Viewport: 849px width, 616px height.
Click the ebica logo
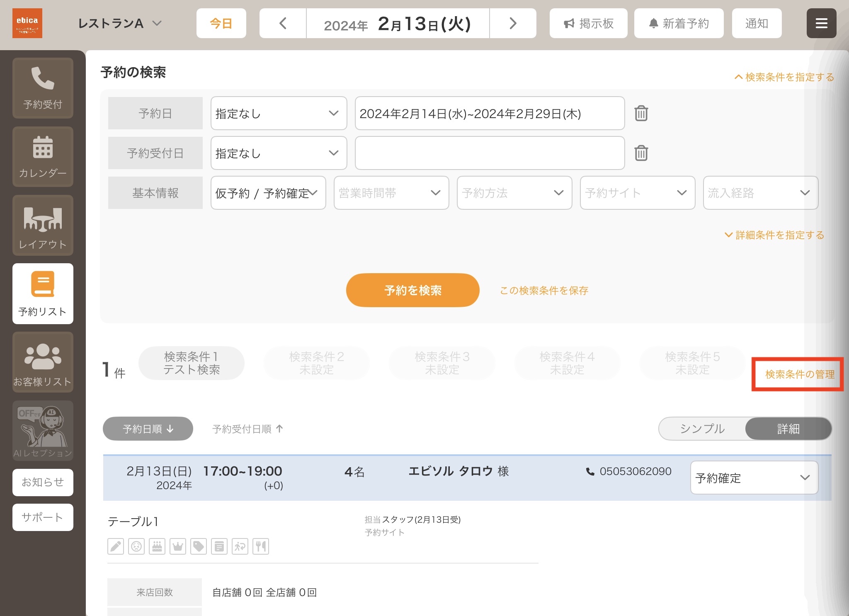(x=27, y=23)
